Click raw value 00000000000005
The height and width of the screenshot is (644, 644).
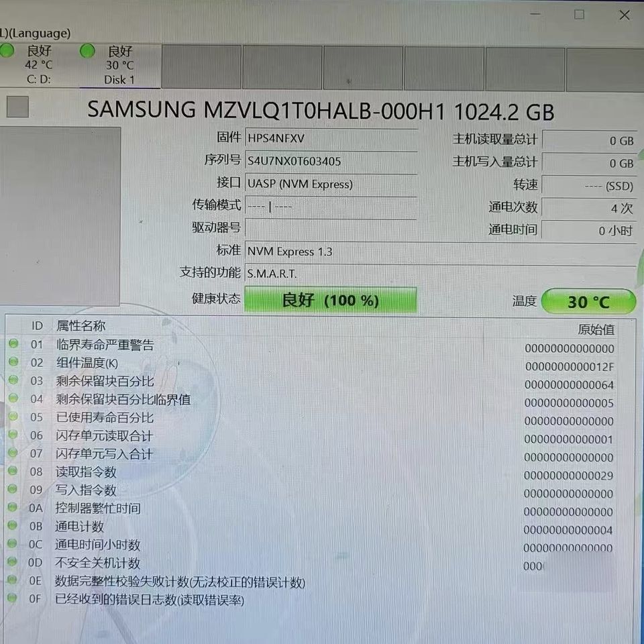coord(570,403)
